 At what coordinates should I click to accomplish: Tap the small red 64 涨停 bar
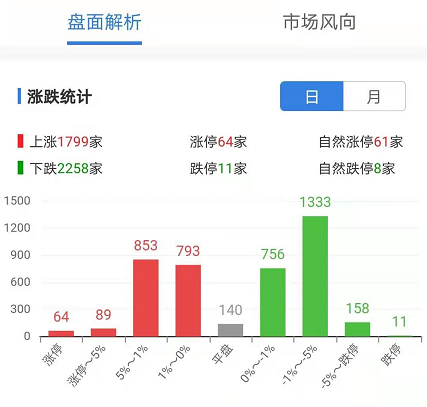(61, 333)
